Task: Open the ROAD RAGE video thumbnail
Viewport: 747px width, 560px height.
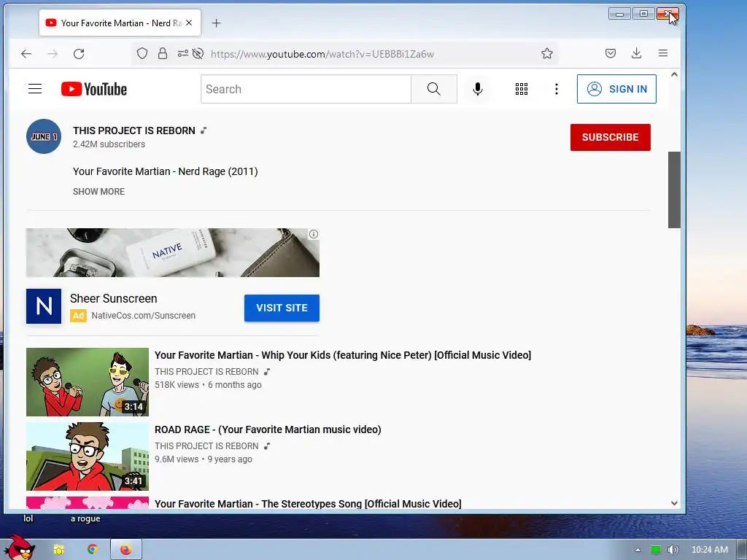Action: [x=88, y=456]
